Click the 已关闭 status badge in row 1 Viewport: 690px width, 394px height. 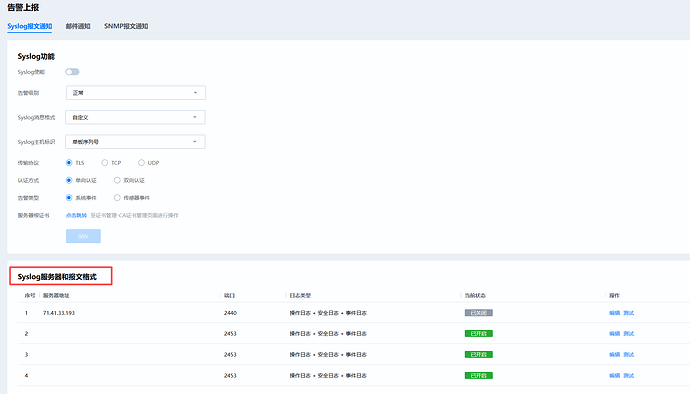(x=479, y=313)
